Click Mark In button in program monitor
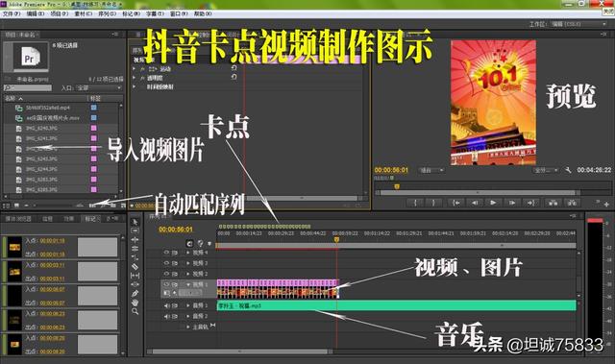This screenshot has width=615, height=364. pyautogui.click(x=415, y=203)
